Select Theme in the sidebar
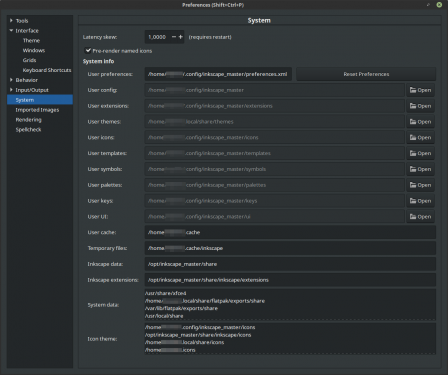 (x=31, y=40)
